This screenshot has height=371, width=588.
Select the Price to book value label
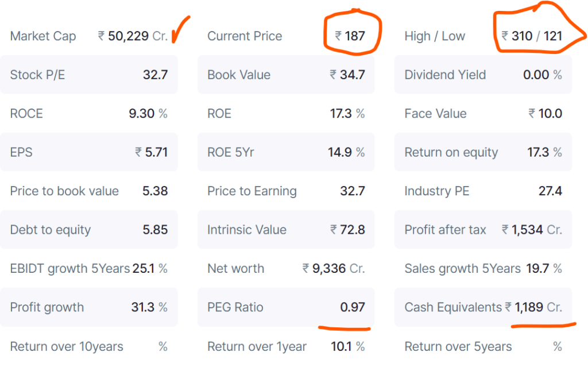click(64, 191)
